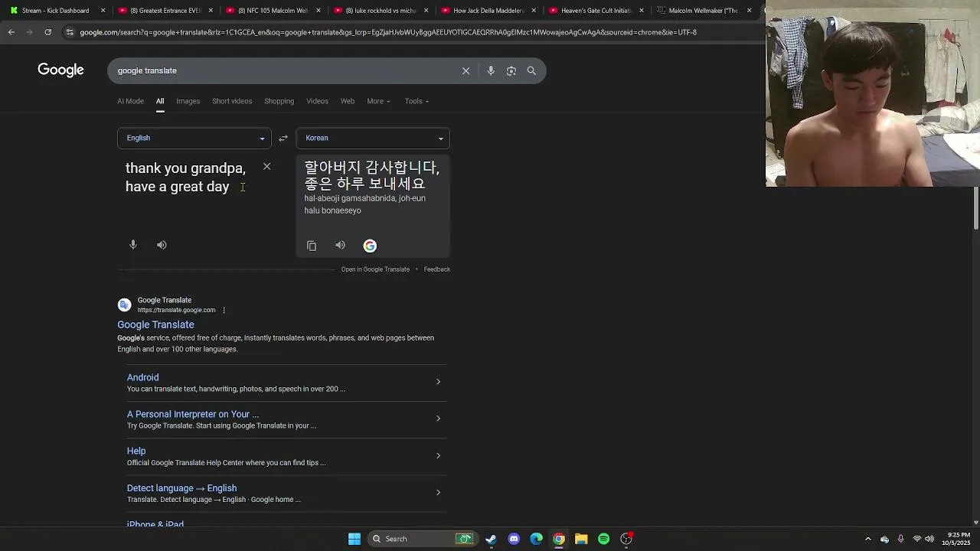Close the How Jack Della Maddalena tab

[x=534, y=11]
